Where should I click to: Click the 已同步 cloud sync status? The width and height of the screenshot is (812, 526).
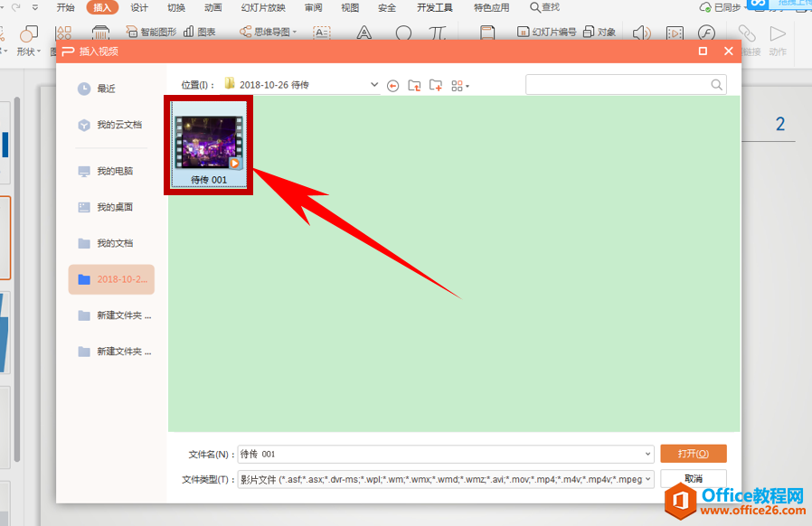721,7
